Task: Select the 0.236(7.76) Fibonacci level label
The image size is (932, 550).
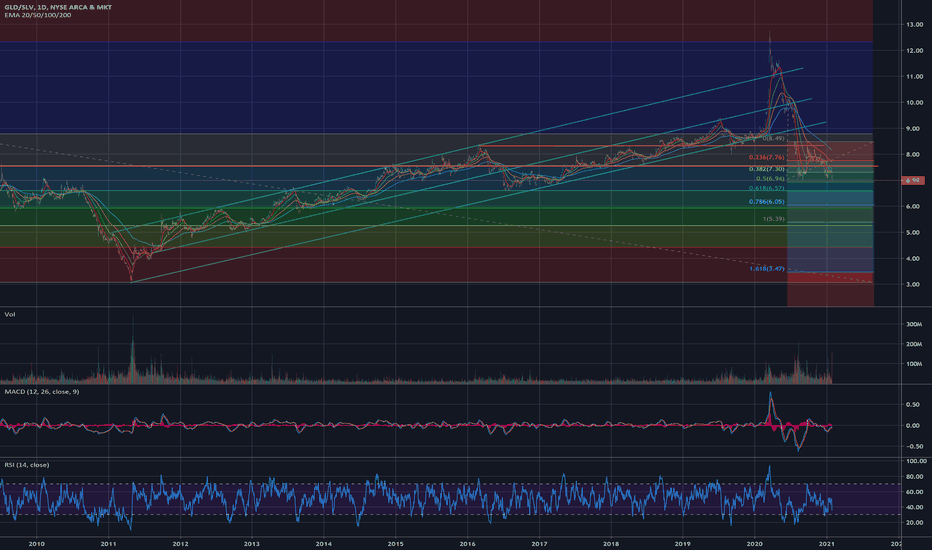Action: [x=767, y=158]
